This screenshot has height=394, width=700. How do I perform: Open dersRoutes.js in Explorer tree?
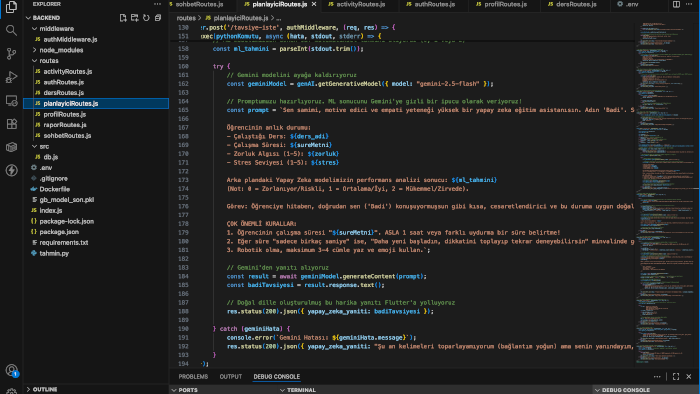pyautogui.click(x=96, y=93)
